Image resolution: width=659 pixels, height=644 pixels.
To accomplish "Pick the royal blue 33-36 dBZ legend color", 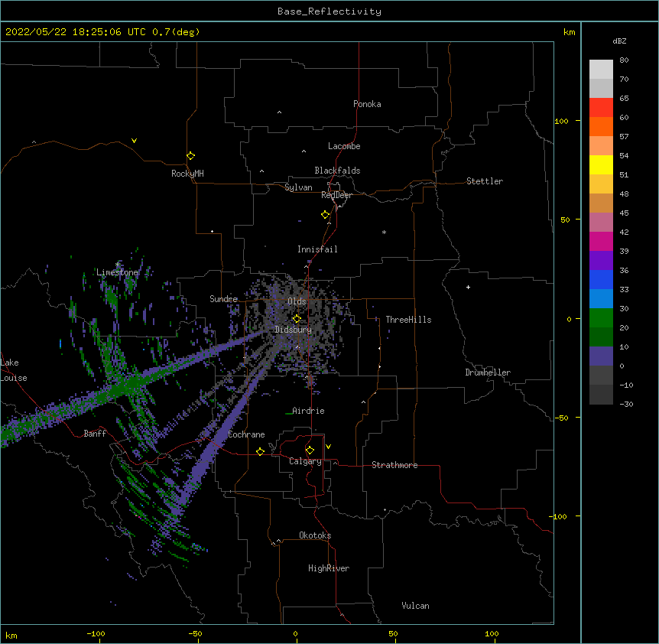I will [601, 279].
